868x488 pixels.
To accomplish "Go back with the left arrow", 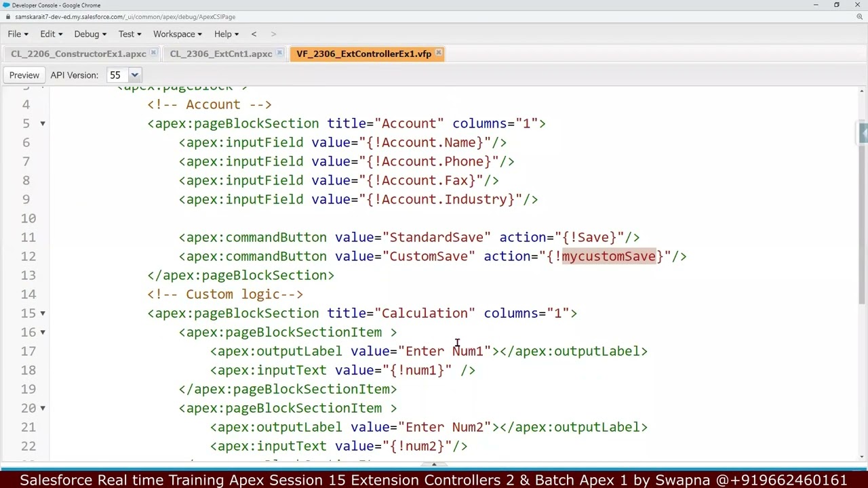I will (x=254, y=34).
